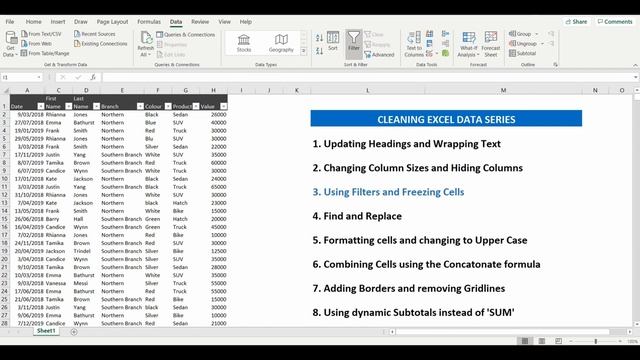
Task: Adjust the zoom slider handle
Action: click(596, 341)
